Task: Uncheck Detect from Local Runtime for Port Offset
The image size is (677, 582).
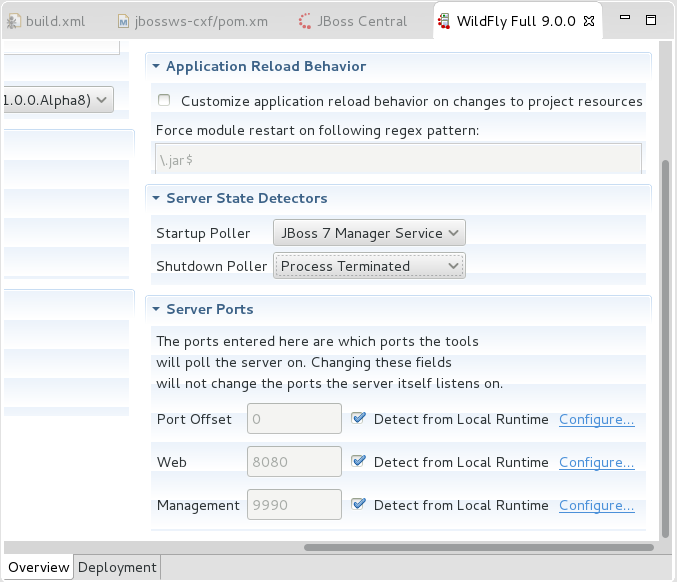Action: coord(359,419)
